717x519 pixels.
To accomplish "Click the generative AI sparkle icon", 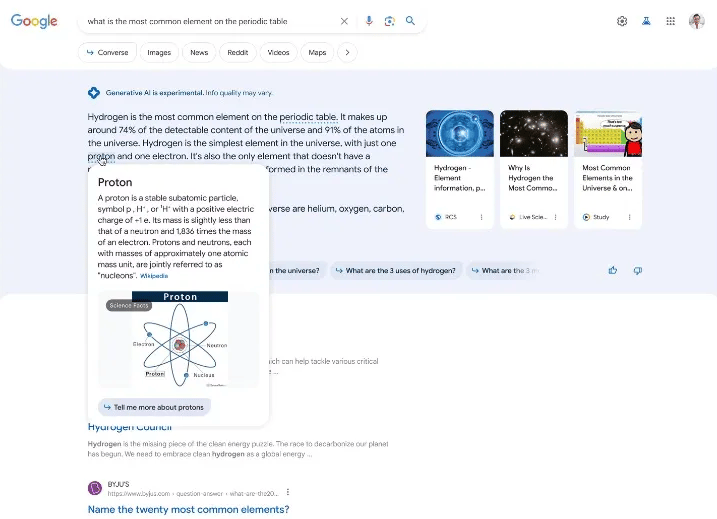I will coord(94,93).
